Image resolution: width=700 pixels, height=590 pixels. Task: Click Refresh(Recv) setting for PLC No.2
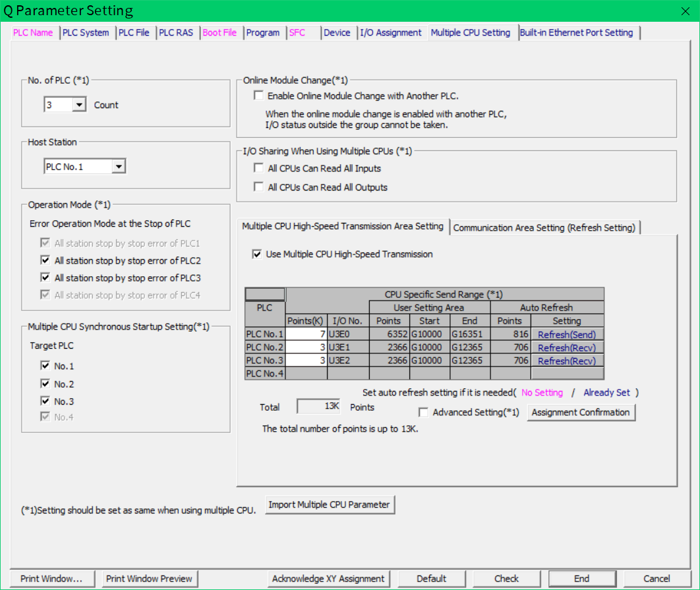point(566,347)
